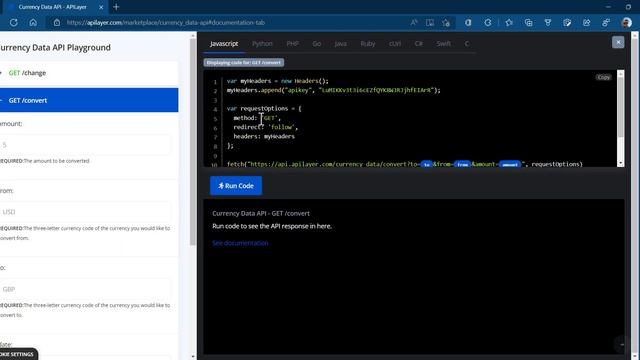Click the to currency input field
Image resolution: width=640 pixels, height=360 pixels.
[85, 289]
